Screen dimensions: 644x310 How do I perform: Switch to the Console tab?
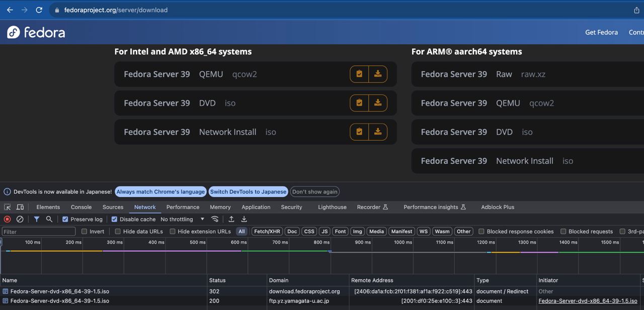[x=81, y=207]
